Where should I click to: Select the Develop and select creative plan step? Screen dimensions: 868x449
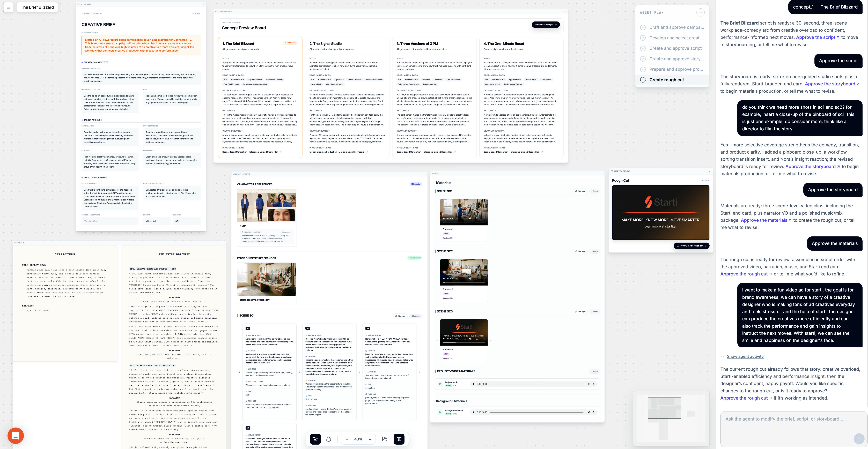(x=672, y=38)
